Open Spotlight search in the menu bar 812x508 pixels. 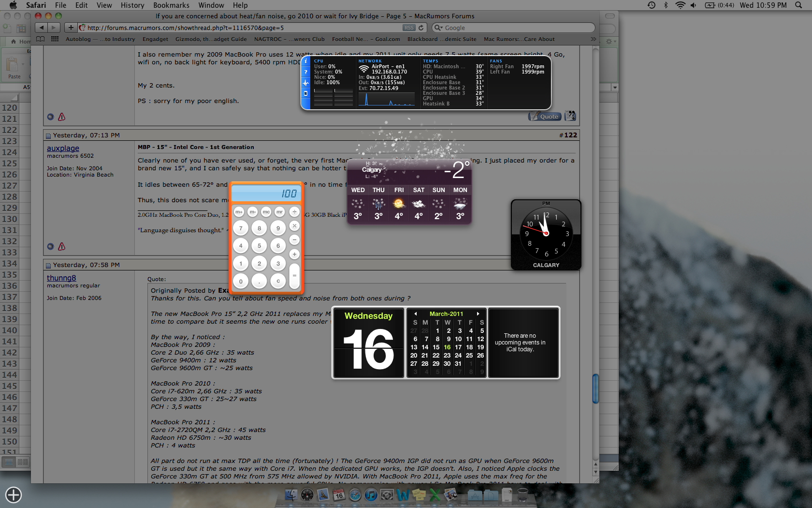[798, 5]
